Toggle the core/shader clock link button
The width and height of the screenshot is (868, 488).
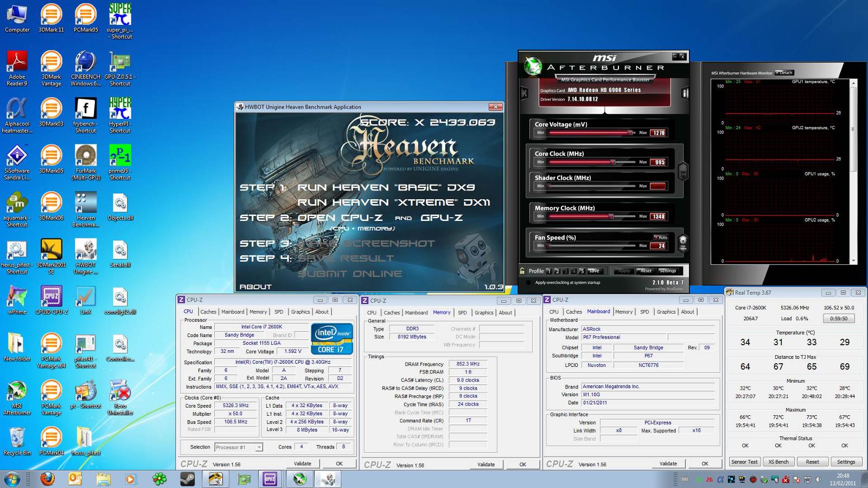coord(683,172)
